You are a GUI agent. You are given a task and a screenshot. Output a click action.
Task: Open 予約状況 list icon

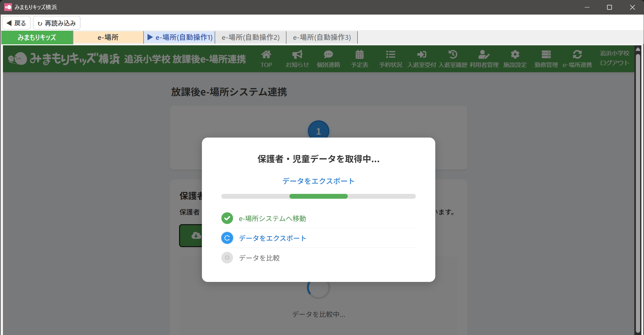(x=391, y=55)
